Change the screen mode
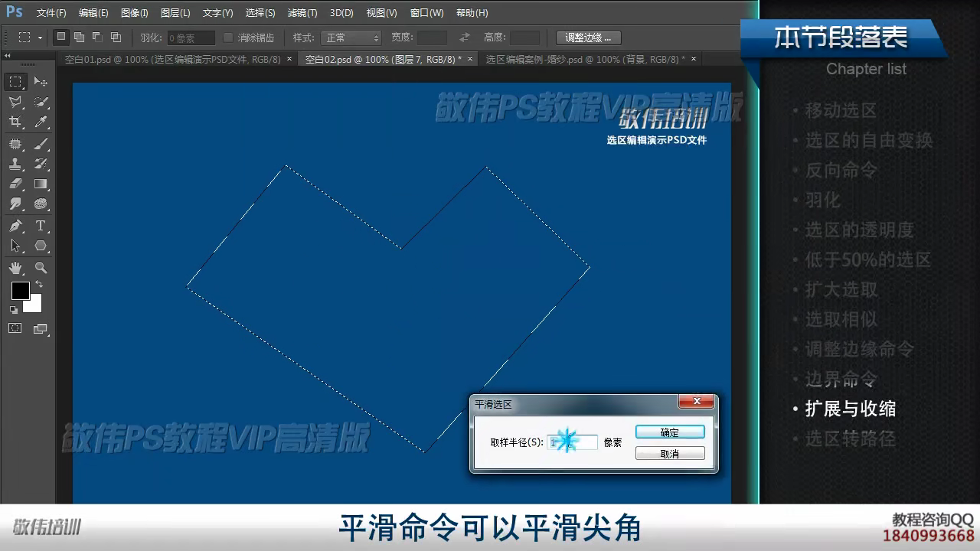The width and height of the screenshot is (980, 551). (41, 329)
